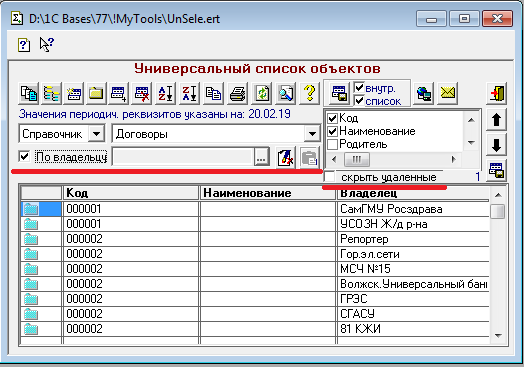524x367 pixels.
Task: Select the Гор.эл.сети owner cell
Action: coord(413,254)
